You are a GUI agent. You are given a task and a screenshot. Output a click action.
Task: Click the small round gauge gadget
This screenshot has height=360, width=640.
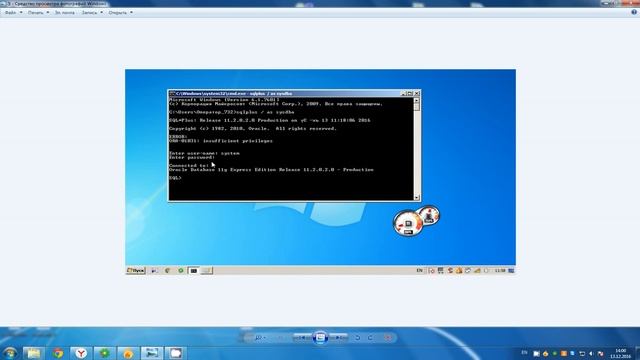(x=429, y=215)
